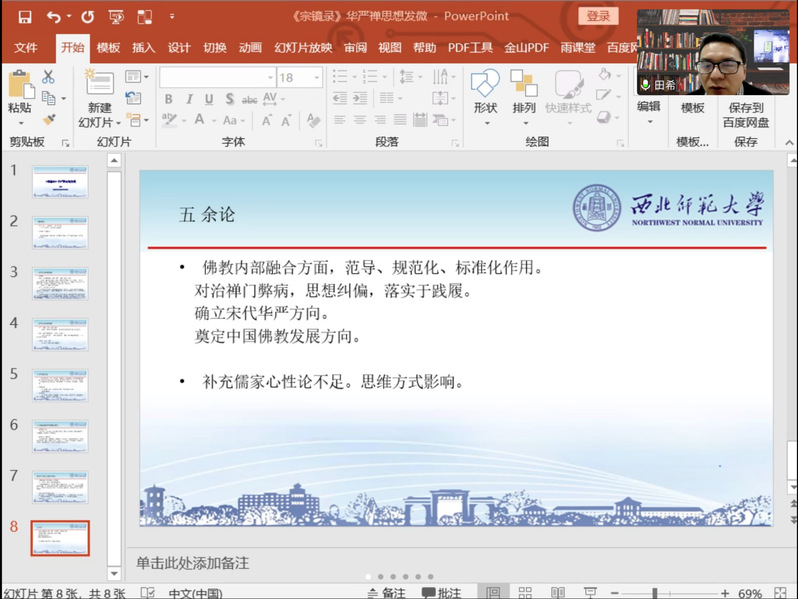Click the Undo arrow in title bar

[53, 17]
